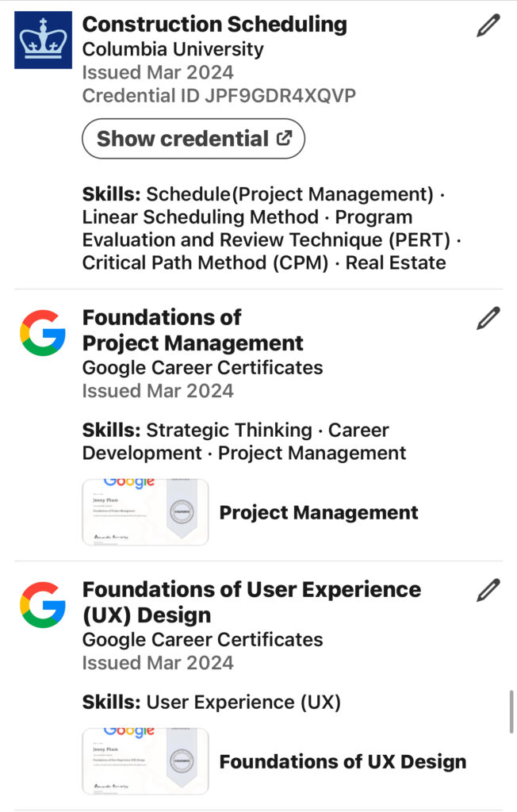Image resolution: width=517 pixels, height=812 pixels.
Task: Click external link icon in Show credential button
Action: [284, 138]
